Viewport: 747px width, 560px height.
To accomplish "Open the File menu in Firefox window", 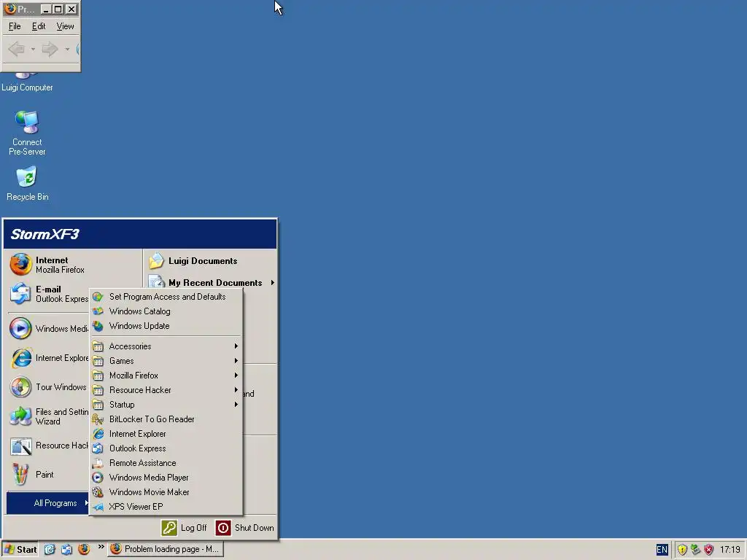I will click(15, 27).
